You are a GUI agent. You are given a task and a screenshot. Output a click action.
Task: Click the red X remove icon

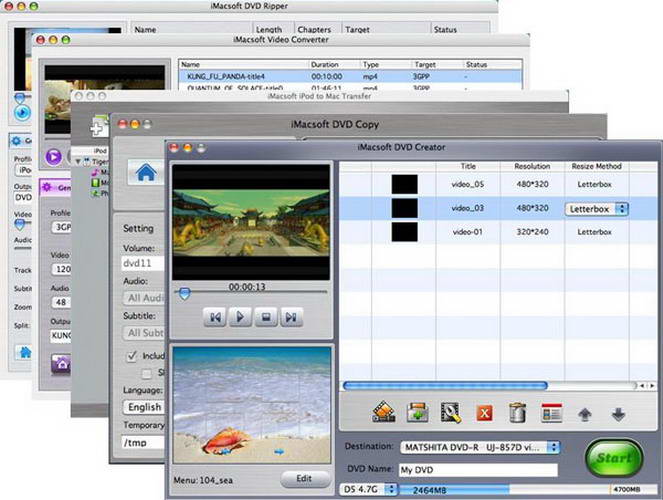tap(483, 411)
